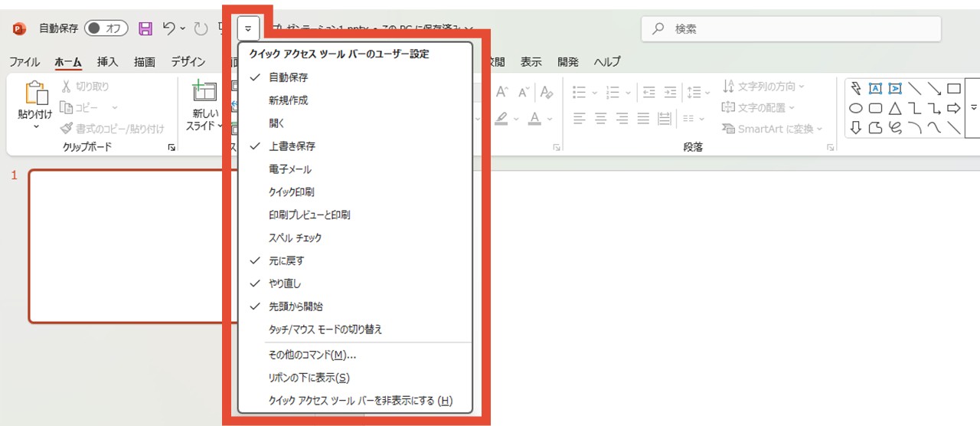Uncheck 先頭から開始 in Quick Access menu
Screen dimensions: 980x426
click(x=355, y=306)
